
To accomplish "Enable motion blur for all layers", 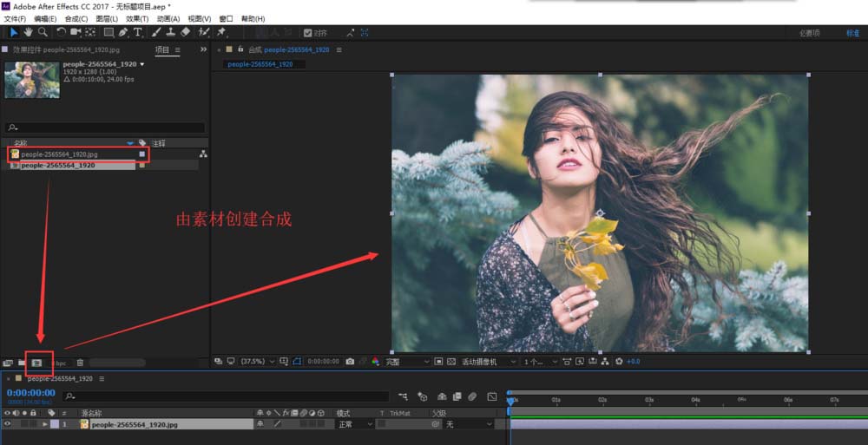I will [x=472, y=396].
